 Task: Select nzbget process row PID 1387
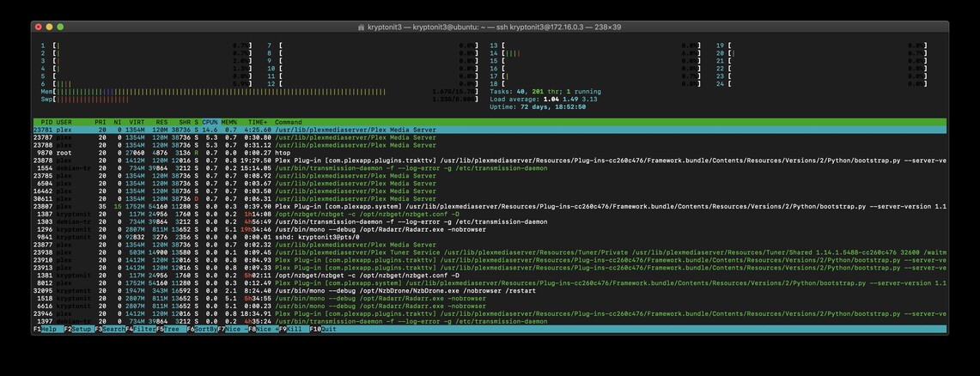[x=490, y=215]
